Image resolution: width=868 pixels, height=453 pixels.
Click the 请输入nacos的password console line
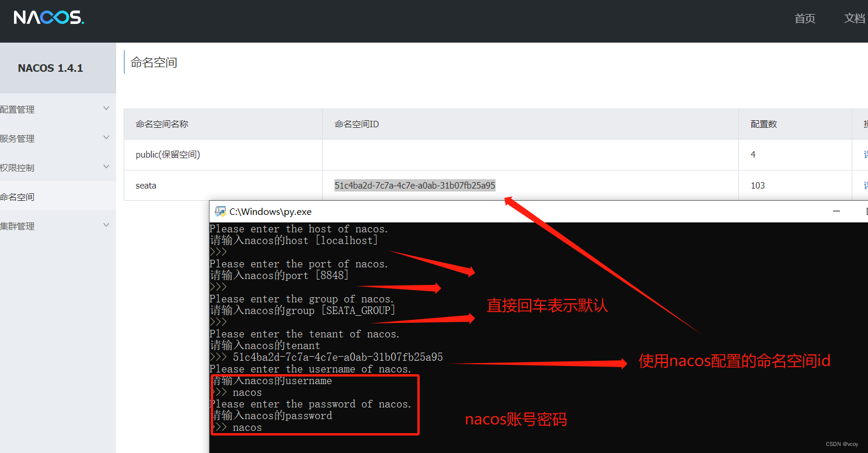pos(272,416)
